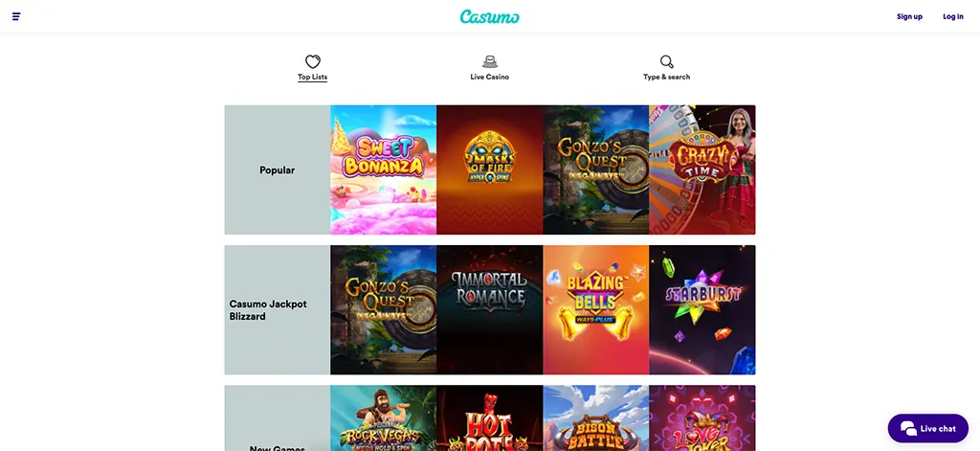Click the magnifying glass search icon

[x=667, y=61]
